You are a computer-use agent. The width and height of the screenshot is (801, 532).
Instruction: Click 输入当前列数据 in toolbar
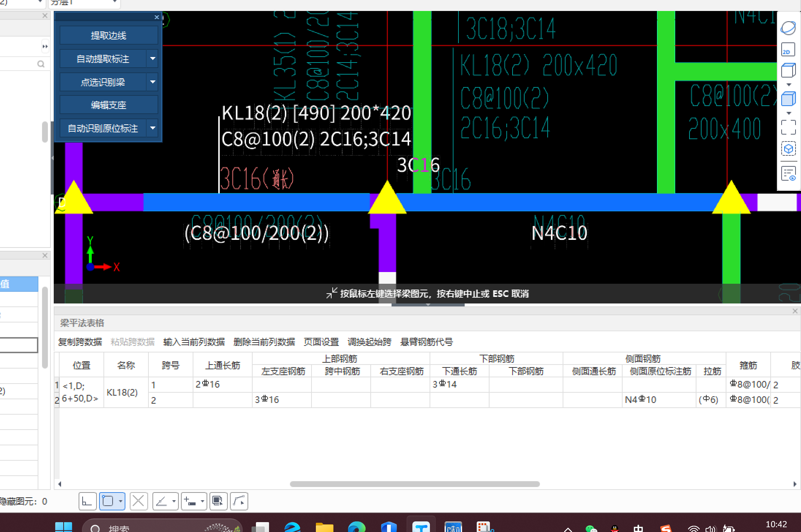click(x=194, y=342)
